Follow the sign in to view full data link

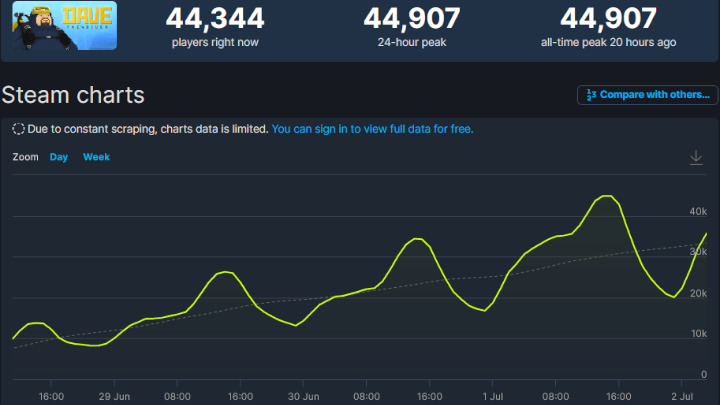[x=372, y=129]
